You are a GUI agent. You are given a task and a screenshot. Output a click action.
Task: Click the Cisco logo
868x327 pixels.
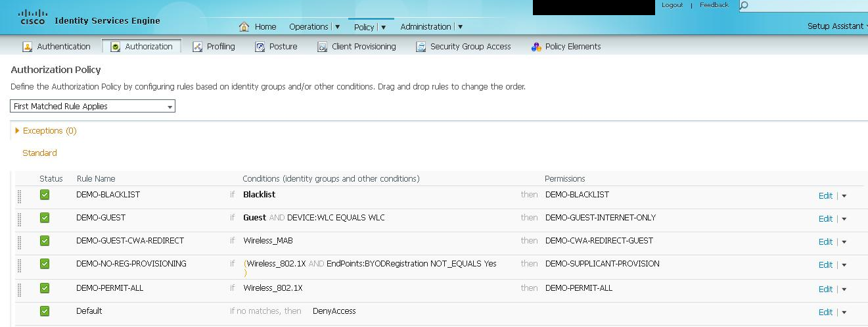32,17
